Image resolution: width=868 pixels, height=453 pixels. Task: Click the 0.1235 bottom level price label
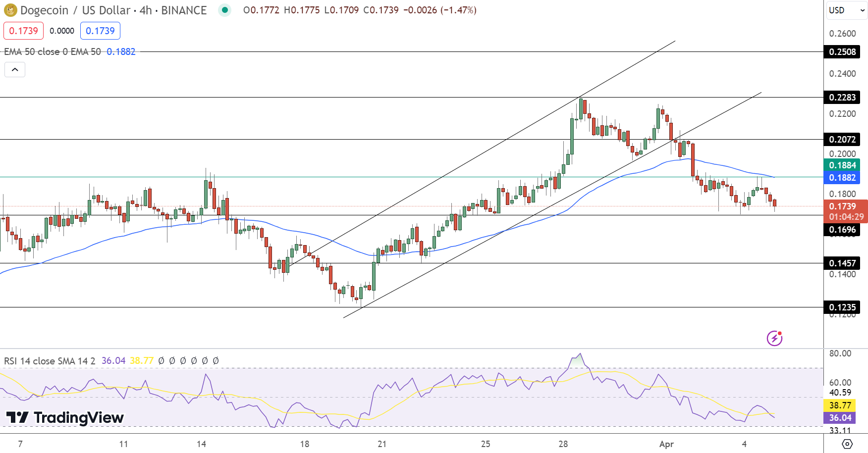[842, 307]
